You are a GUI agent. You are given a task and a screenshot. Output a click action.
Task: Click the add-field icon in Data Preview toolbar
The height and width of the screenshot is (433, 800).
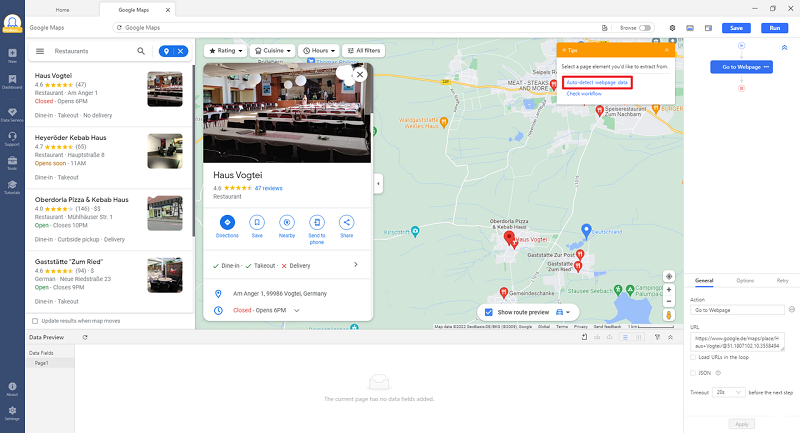point(585,337)
